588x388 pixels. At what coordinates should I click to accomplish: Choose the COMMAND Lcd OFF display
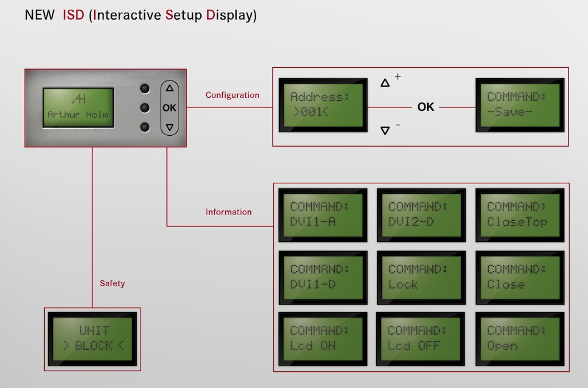[x=421, y=339]
